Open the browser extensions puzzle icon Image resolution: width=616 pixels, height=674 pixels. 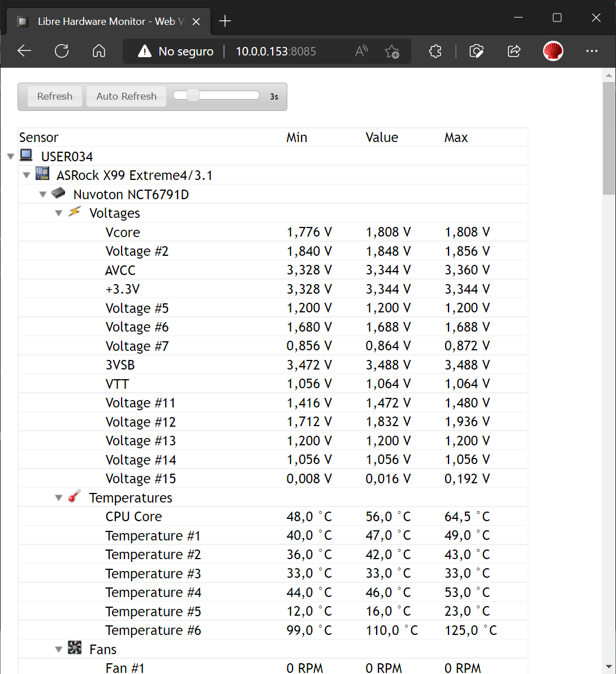435,51
